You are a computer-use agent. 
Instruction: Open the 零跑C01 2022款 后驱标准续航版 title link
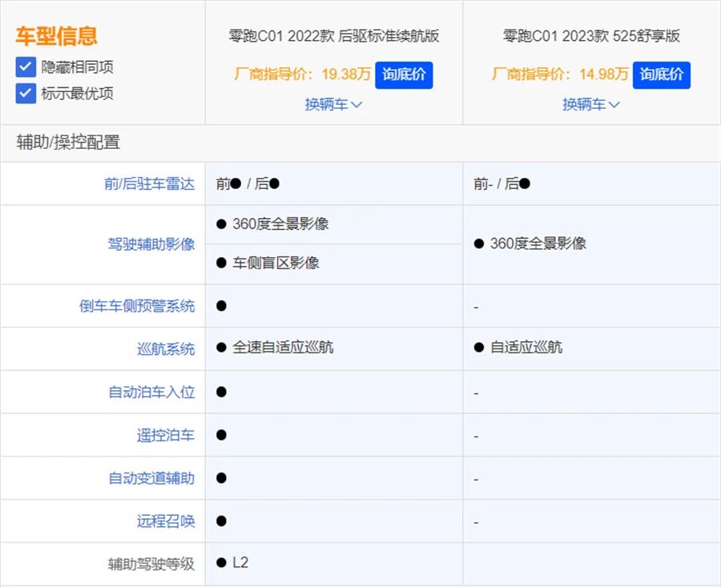[x=333, y=36]
